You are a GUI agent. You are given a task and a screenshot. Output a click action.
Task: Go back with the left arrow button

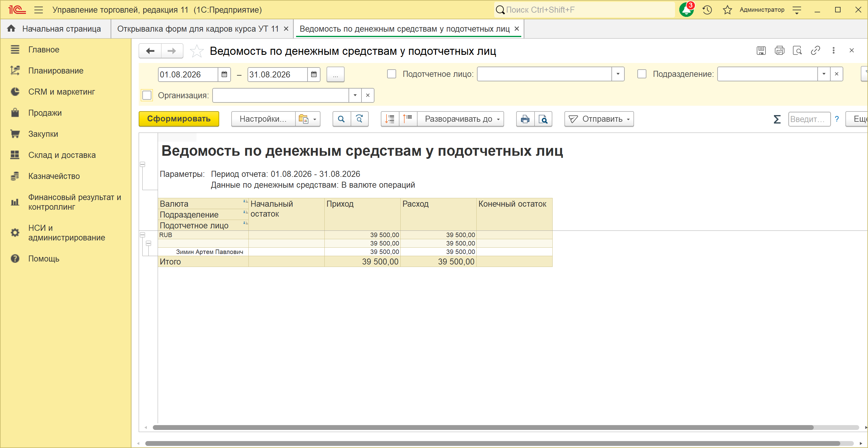tap(150, 51)
